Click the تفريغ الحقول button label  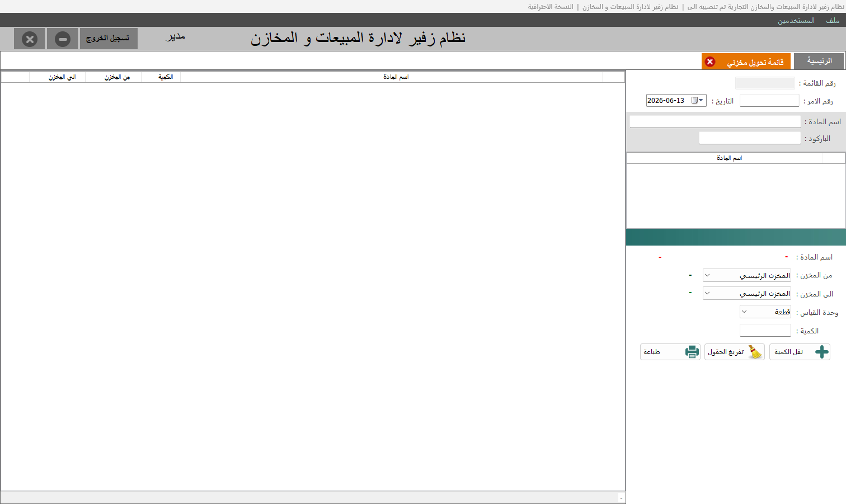(726, 352)
